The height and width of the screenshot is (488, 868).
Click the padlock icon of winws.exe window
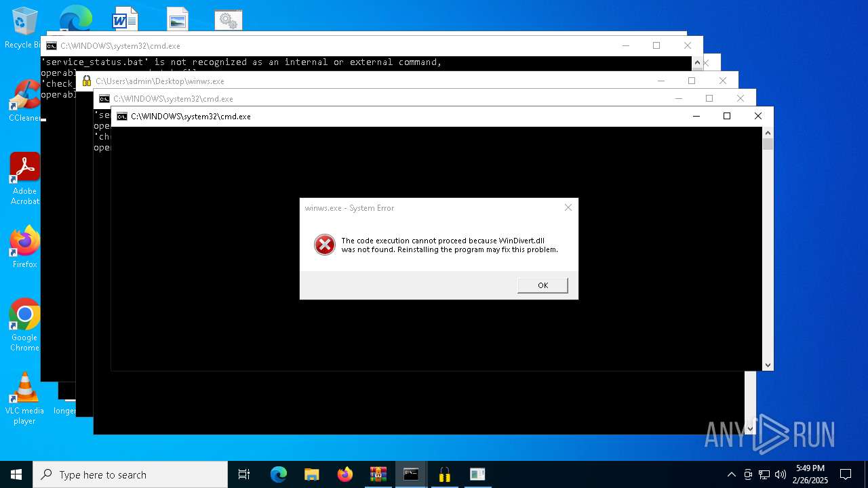[87, 81]
